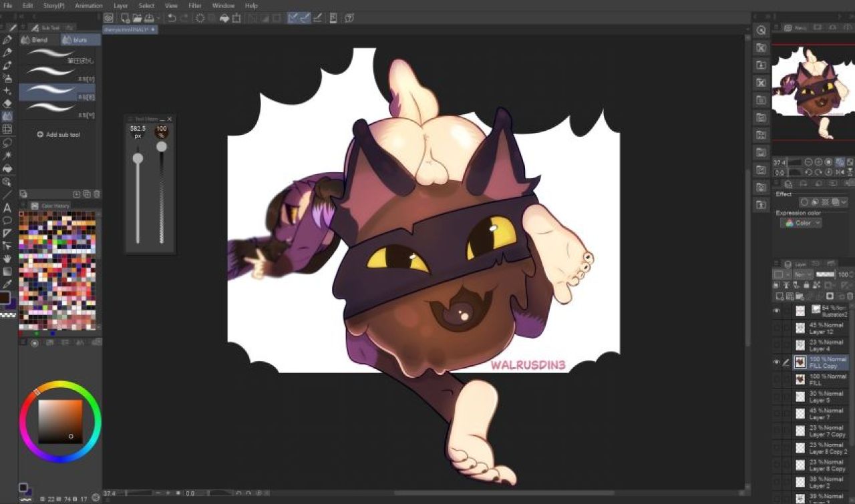855x504 pixels.
Task: Pick the Eyedropper tool
Action: [7, 284]
